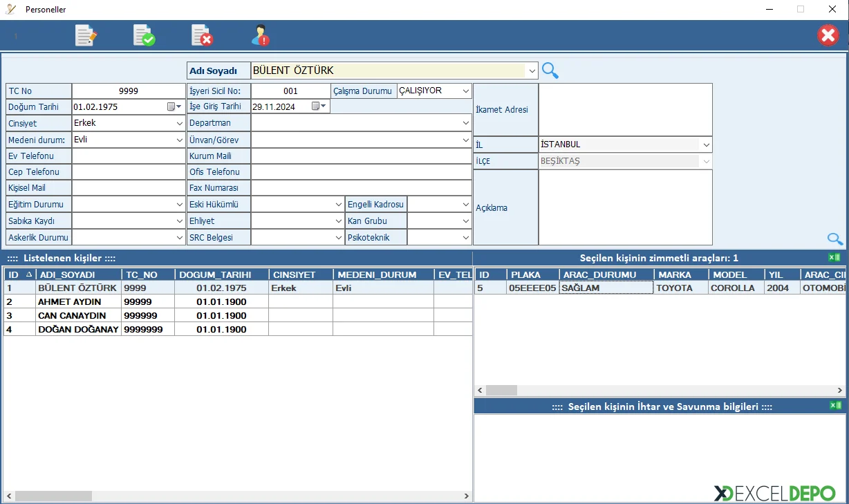Expand the İL dropdown showing İSTANBUL
This screenshot has width=849, height=504.
pos(706,145)
